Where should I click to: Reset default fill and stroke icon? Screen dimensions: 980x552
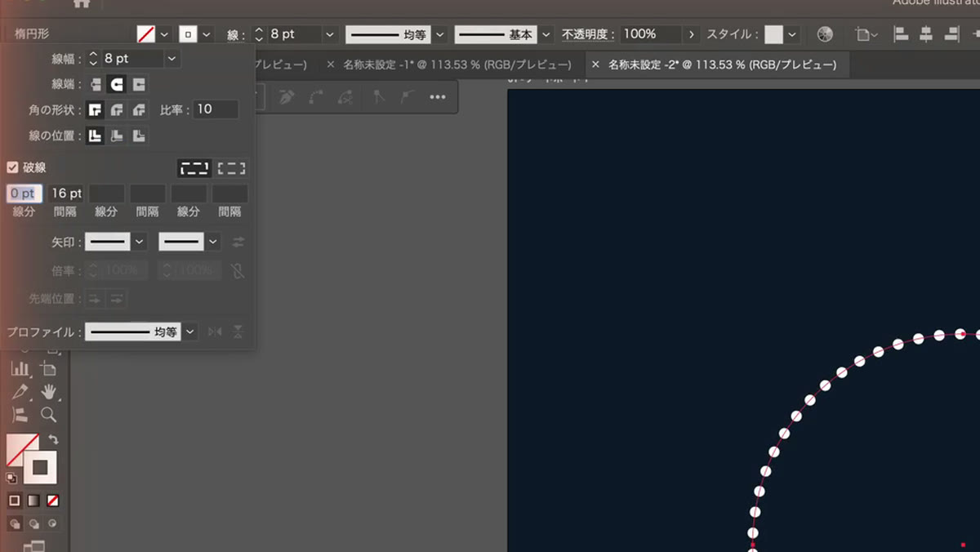click(x=11, y=479)
